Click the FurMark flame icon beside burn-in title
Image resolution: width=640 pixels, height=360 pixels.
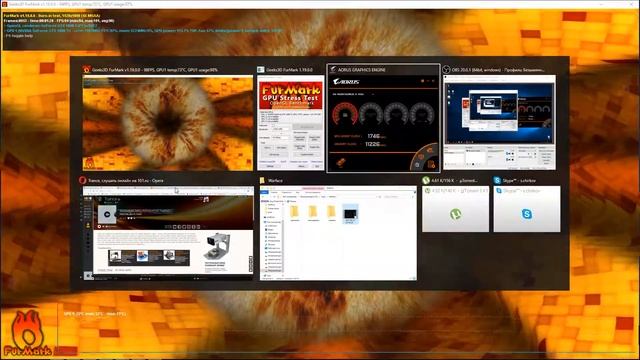coord(87,69)
